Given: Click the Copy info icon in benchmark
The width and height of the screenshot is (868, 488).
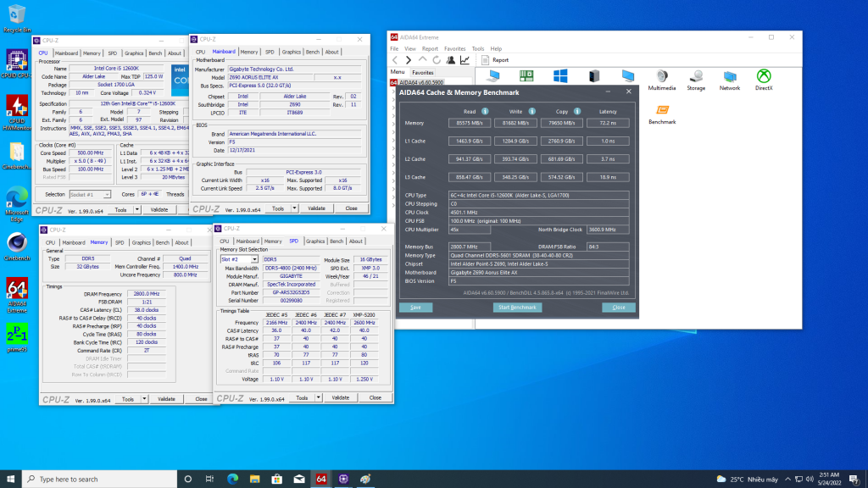Looking at the screenshot, I should tap(577, 111).
